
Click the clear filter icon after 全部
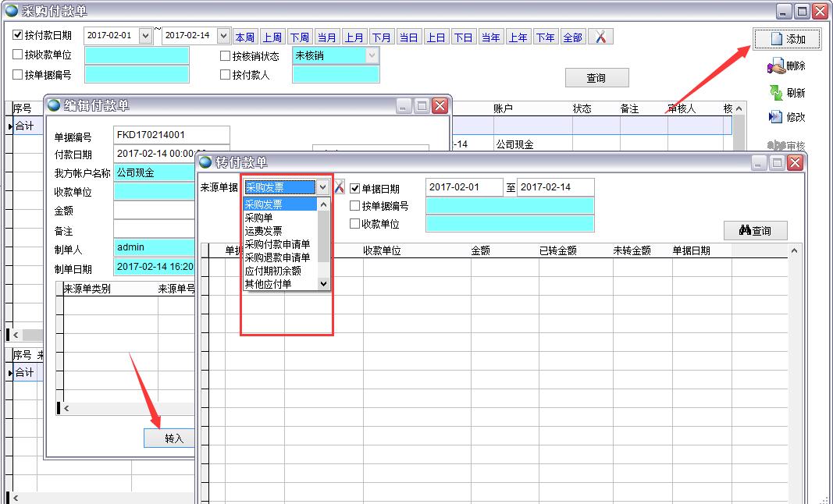(x=600, y=37)
